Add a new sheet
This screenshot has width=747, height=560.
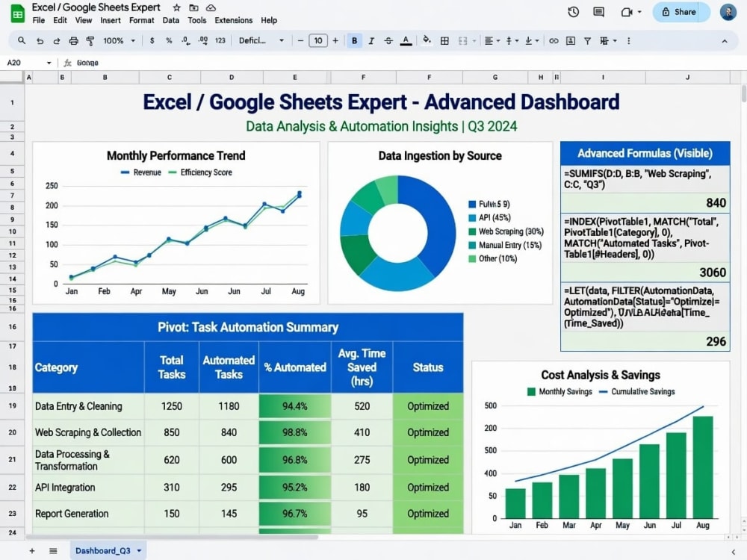pyautogui.click(x=32, y=551)
